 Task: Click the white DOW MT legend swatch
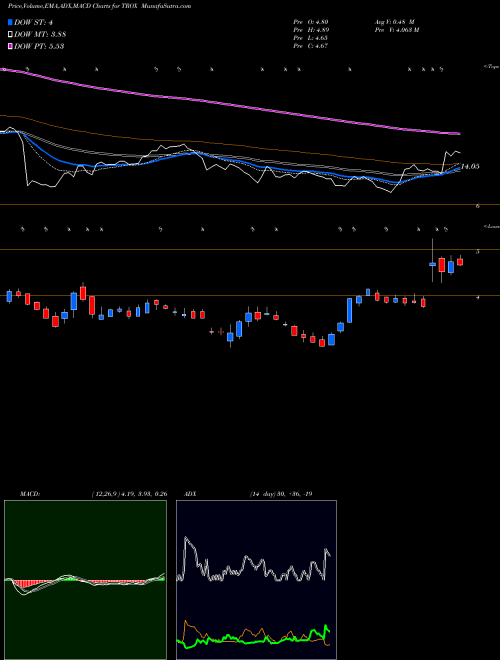pyautogui.click(x=10, y=35)
